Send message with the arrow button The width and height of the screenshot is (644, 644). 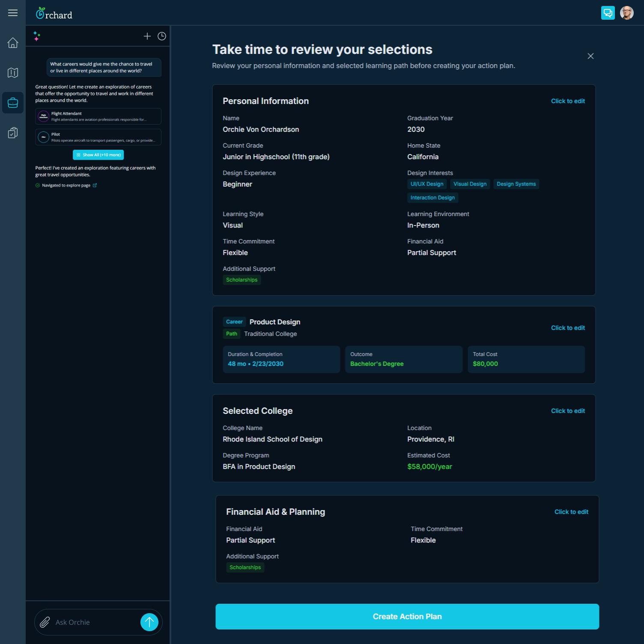pos(149,622)
